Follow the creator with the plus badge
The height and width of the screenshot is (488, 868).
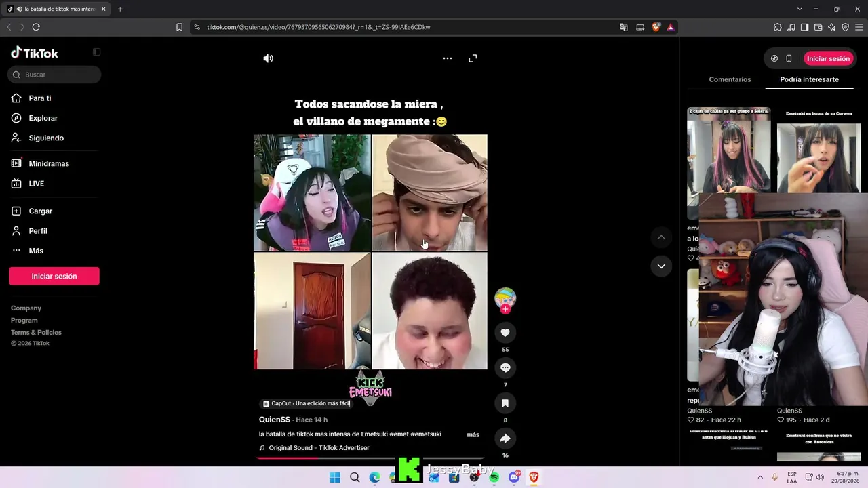point(505,309)
